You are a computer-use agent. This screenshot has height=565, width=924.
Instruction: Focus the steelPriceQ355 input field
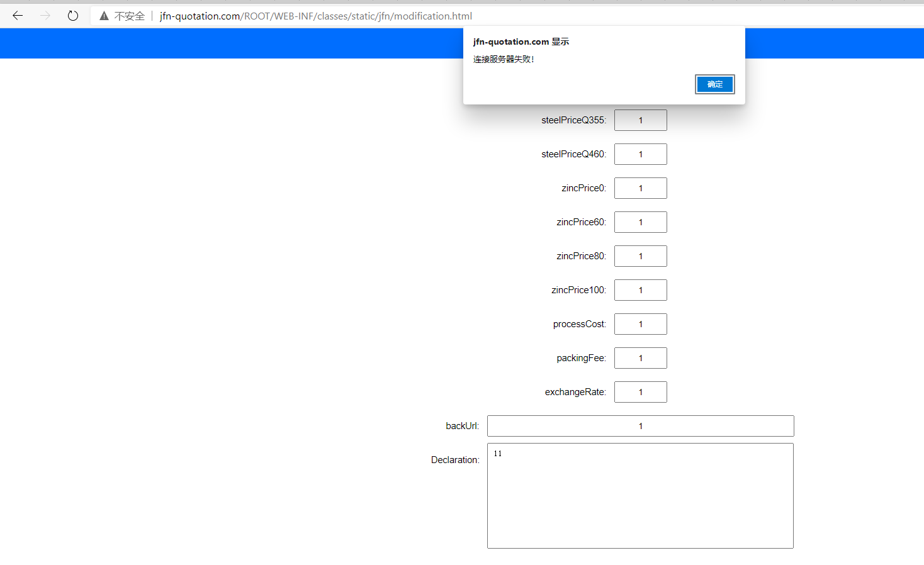pos(640,120)
